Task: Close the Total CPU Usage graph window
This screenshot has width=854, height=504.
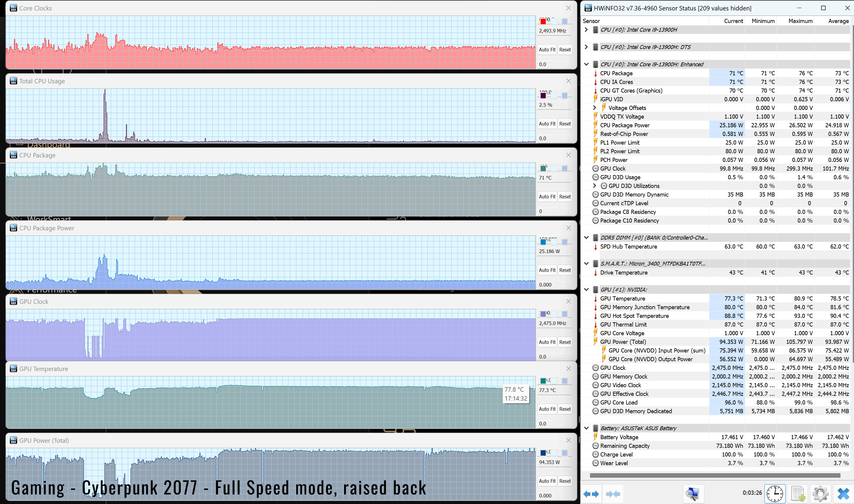Action: click(x=568, y=81)
